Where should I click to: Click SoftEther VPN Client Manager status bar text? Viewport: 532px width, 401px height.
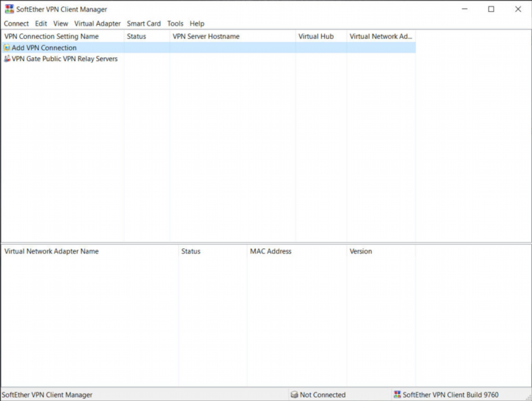pos(47,395)
